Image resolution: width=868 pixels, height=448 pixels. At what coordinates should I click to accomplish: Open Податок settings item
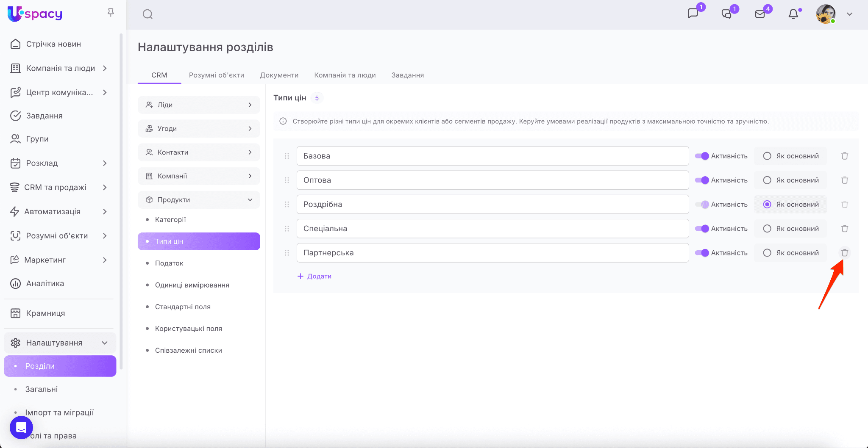point(169,263)
